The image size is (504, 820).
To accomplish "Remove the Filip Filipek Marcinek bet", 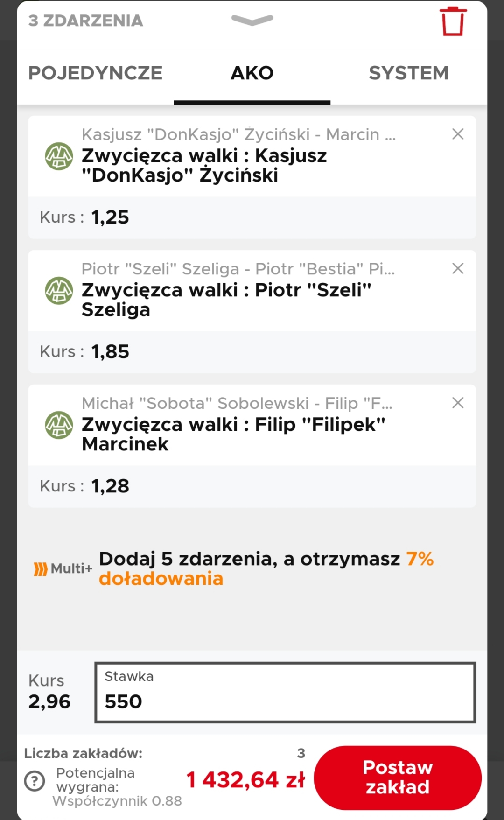I will (458, 403).
